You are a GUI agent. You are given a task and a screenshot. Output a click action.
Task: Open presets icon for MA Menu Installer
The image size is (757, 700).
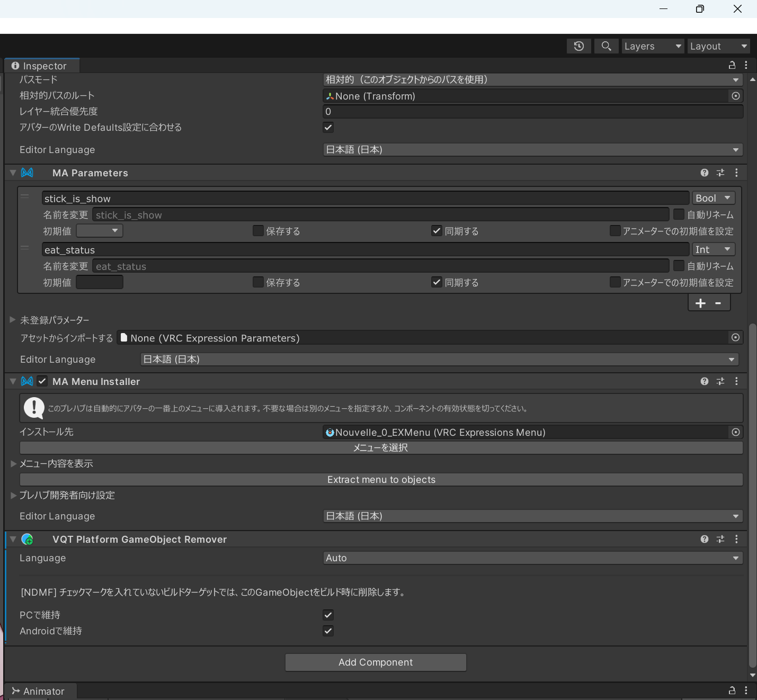coord(720,381)
